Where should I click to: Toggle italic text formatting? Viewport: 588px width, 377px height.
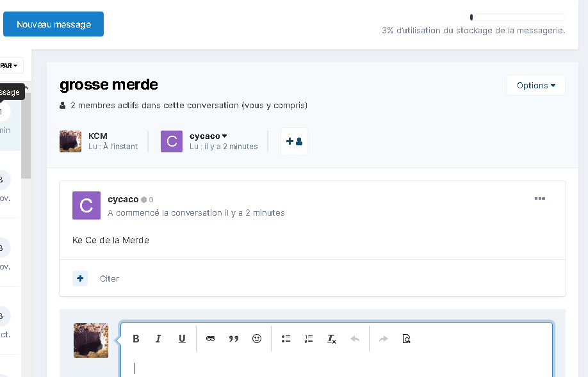coord(158,339)
